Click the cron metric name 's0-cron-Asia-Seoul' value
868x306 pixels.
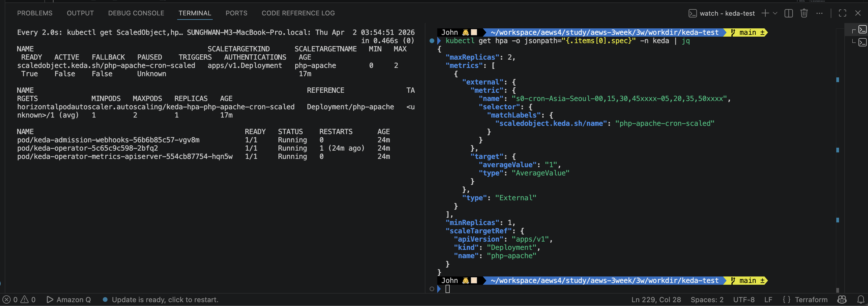coord(619,99)
